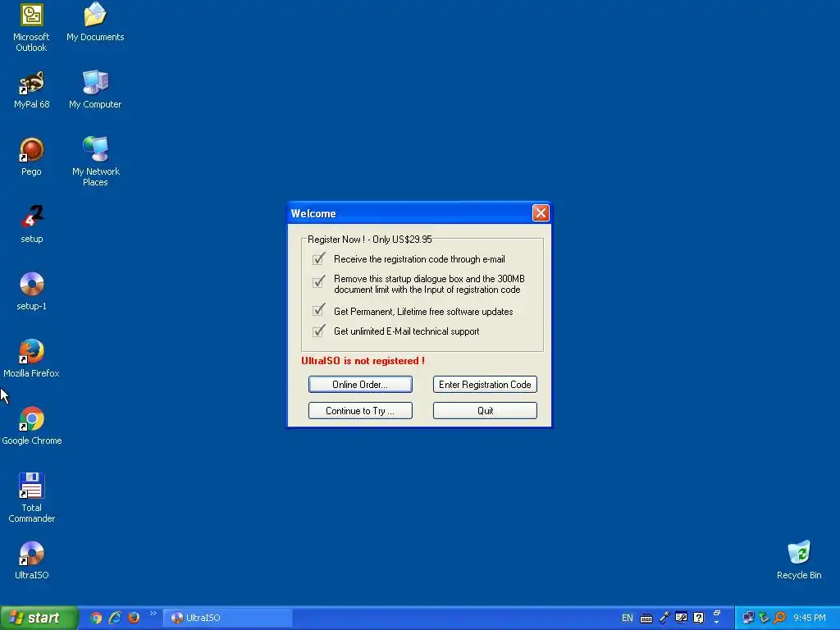Select the My Network Places icon
Screen dimensions: 840x630
[x=95, y=161]
